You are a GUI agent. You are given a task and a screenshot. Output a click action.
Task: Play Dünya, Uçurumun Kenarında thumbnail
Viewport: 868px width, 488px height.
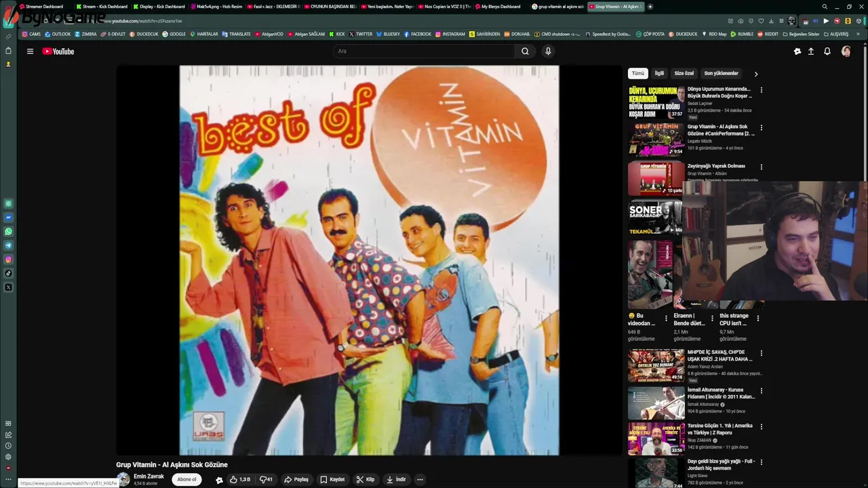point(656,102)
